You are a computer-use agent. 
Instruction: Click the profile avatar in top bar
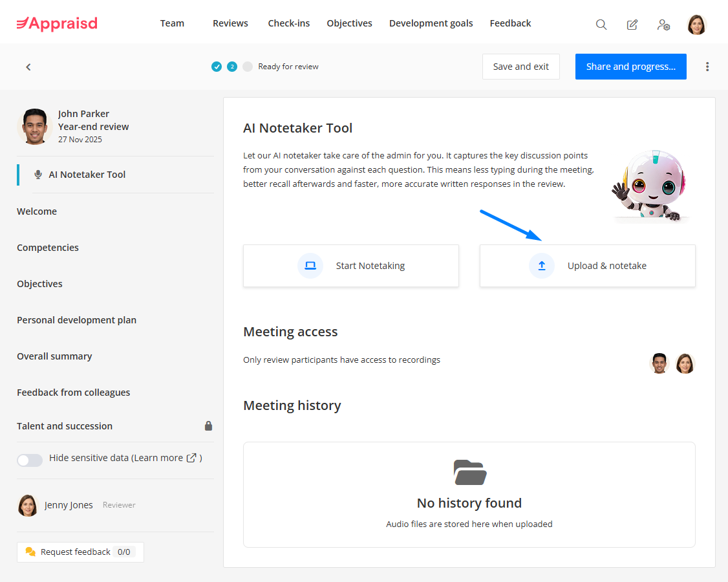click(696, 25)
